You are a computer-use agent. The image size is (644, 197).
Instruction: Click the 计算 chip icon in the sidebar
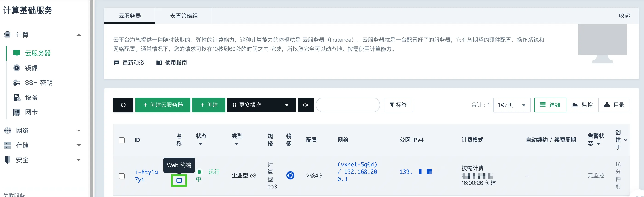click(8, 35)
